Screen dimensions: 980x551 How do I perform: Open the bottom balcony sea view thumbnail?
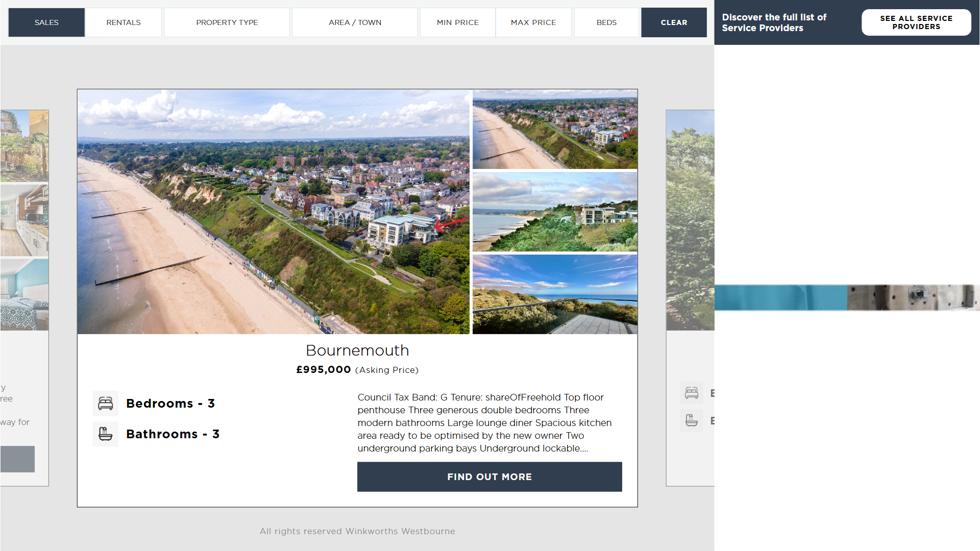pos(555,294)
